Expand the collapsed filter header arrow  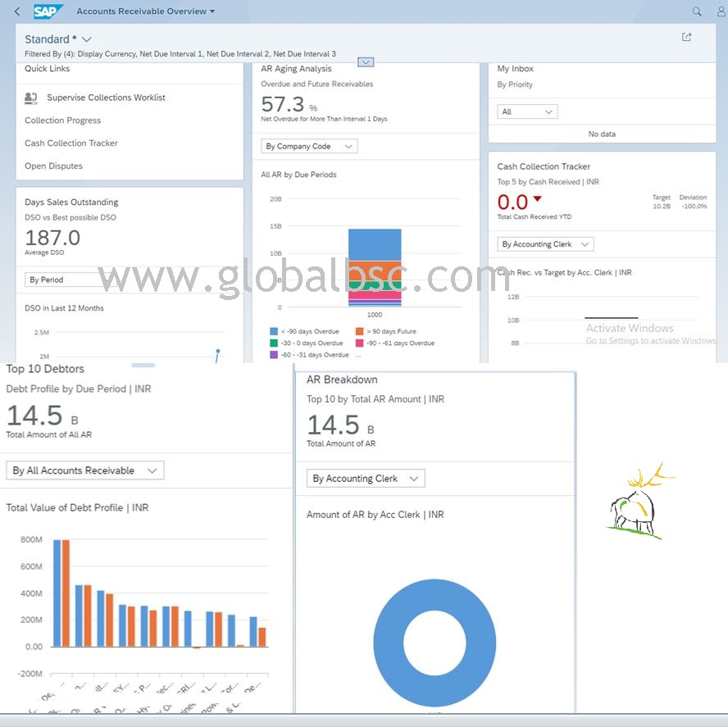[366, 61]
